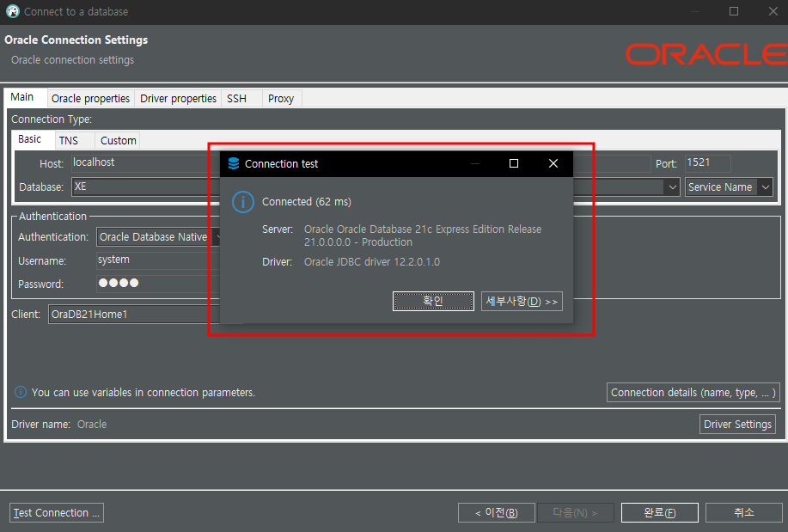Open the Driver properties tab
The height and width of the screenshot is (532, 788).
pos(178,99)
